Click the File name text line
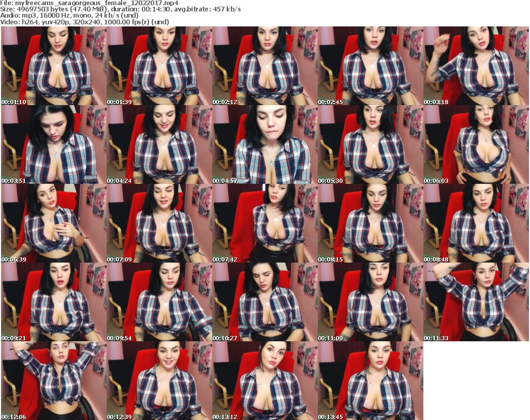Viewport: 530px width, 420px height. 89,3
